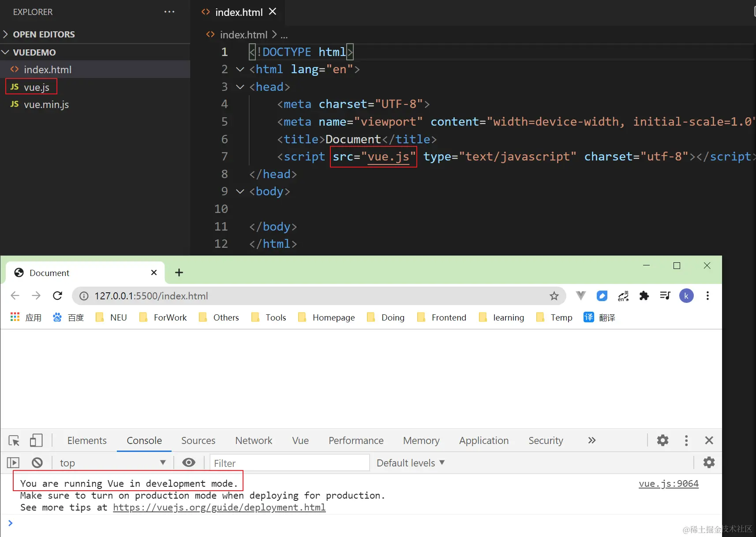
Task: Switch to the Console panel
Action: (x=144, y=440)
